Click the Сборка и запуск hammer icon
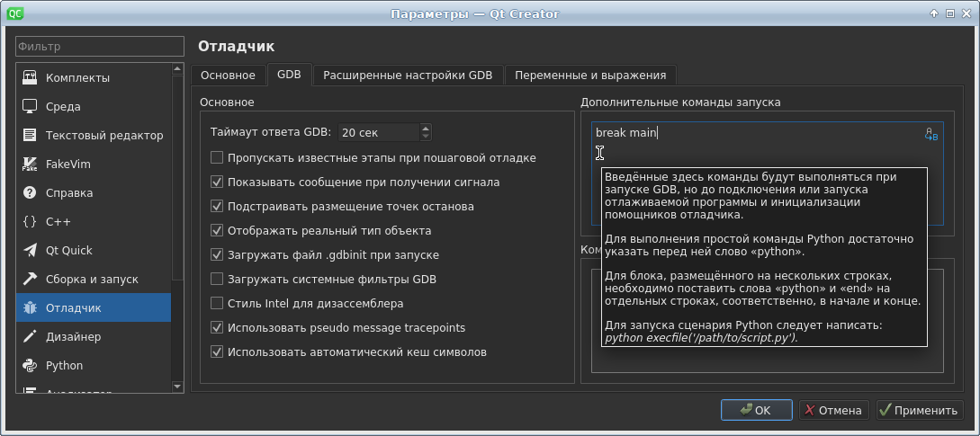The height and width of the screenshot is (436, 980). (x=30, y=279)
